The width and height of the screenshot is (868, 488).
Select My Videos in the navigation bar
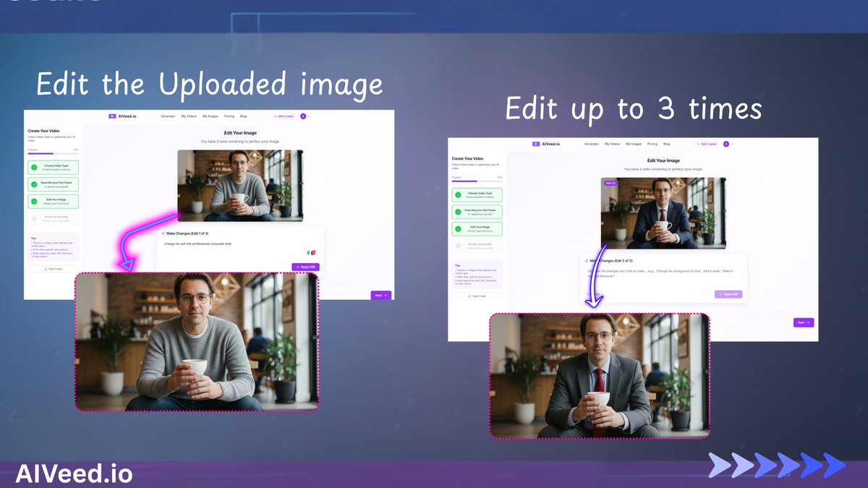tap(188, 116)
